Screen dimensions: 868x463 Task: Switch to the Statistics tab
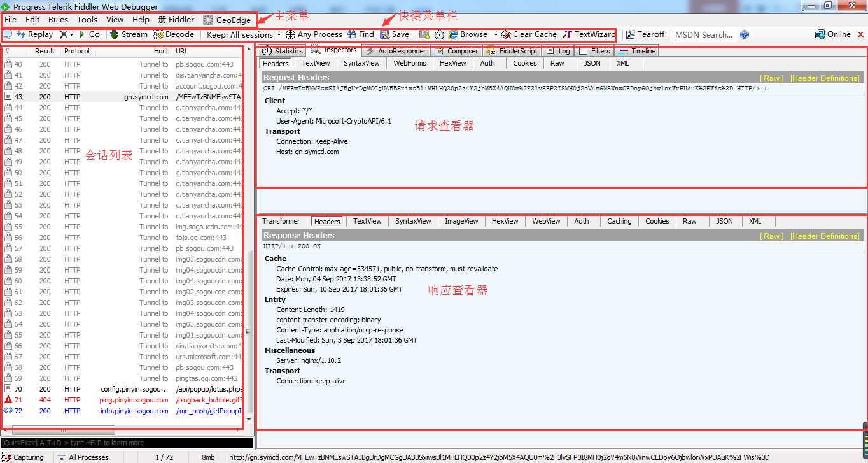point(283,51)
